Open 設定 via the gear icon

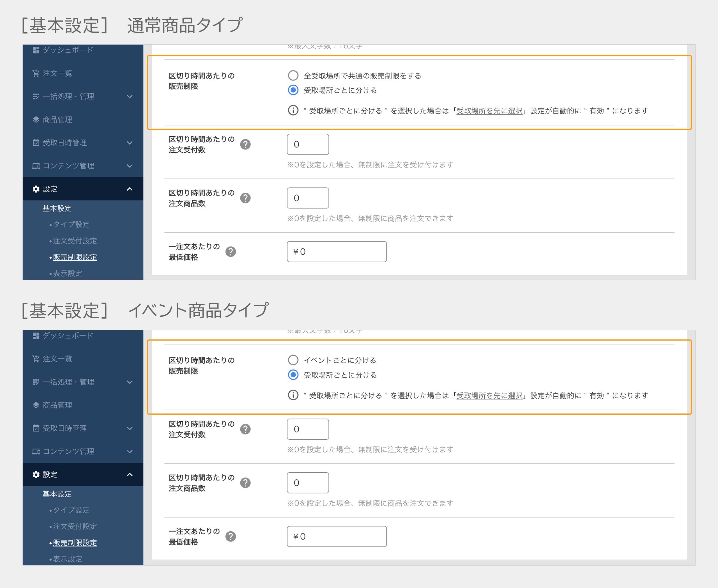[x=36, y=189]
